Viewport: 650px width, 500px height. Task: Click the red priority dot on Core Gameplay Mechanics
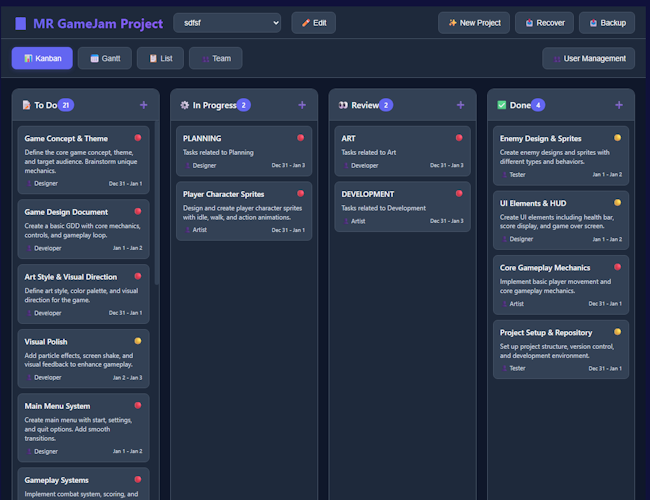(617, 267)
